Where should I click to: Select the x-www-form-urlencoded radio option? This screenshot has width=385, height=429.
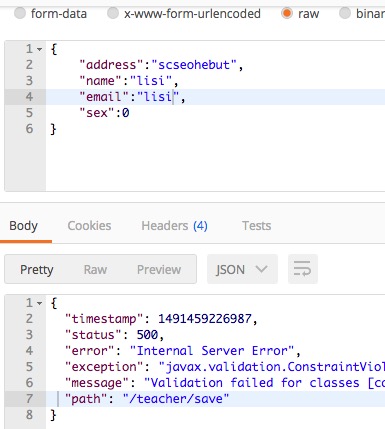pyautogui.click(x=113, y=14)
